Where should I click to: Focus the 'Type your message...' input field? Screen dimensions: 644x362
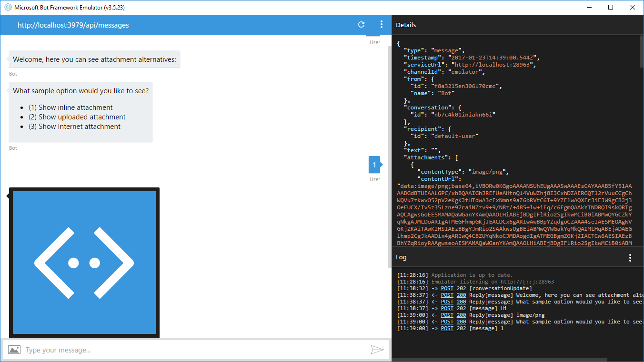coord(195,350)
